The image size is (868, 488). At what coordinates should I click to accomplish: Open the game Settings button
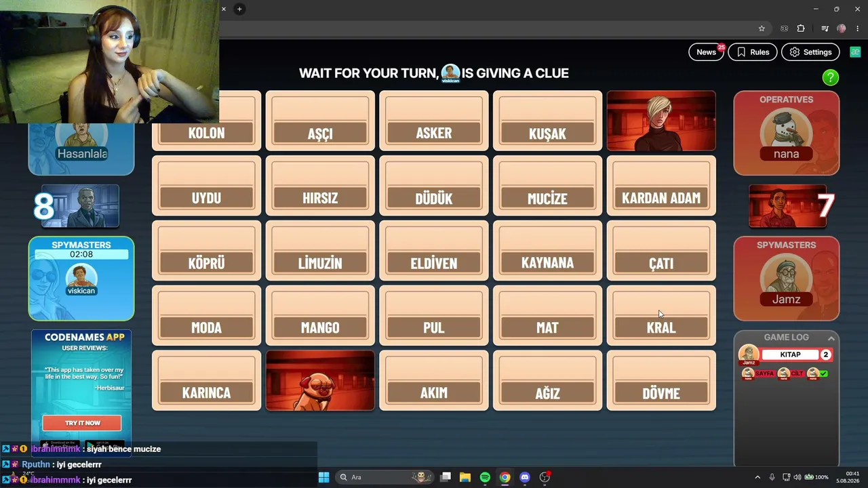pos(811,52)
